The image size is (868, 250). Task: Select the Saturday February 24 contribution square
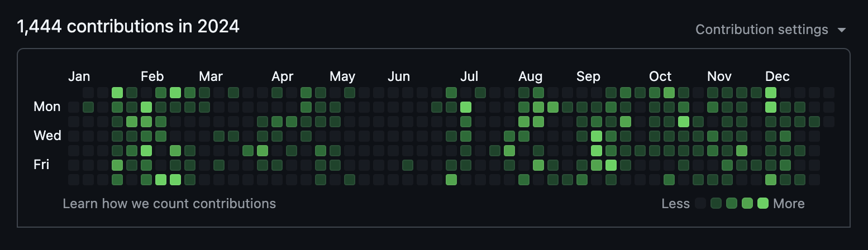175,179
